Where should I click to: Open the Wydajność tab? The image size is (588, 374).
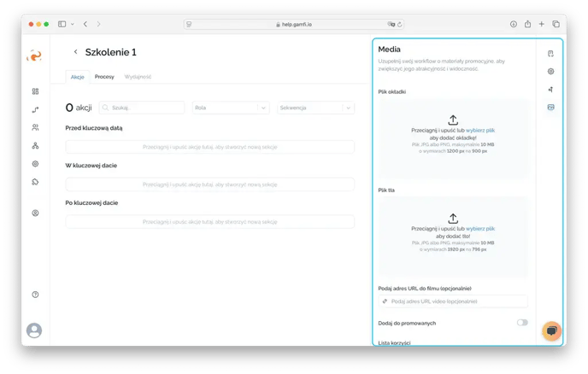[x=138, y=77]
